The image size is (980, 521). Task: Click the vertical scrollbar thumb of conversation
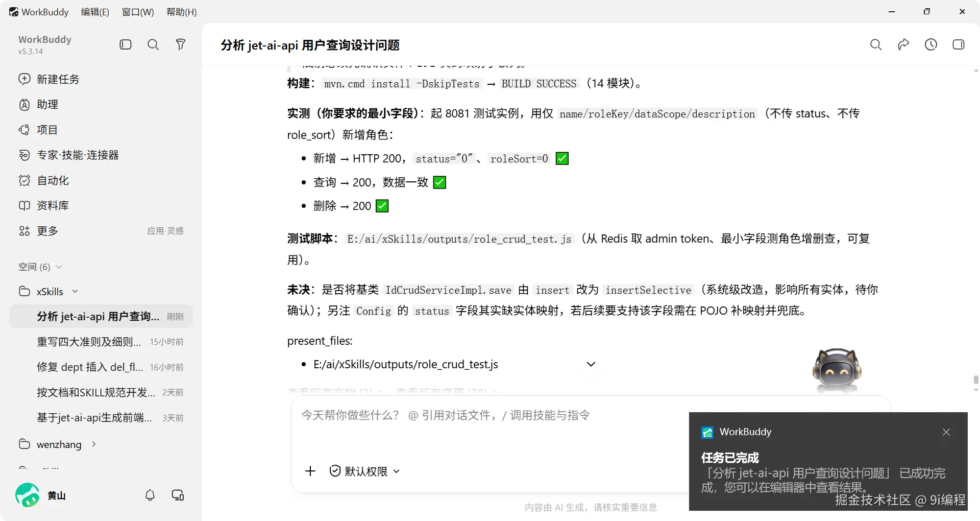point(976,380)
